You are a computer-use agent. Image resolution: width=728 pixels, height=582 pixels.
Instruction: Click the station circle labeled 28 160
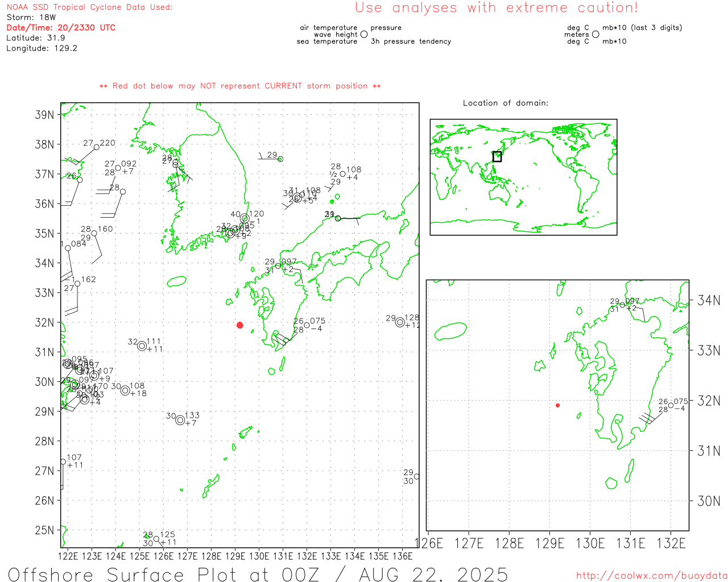(94, 233)
